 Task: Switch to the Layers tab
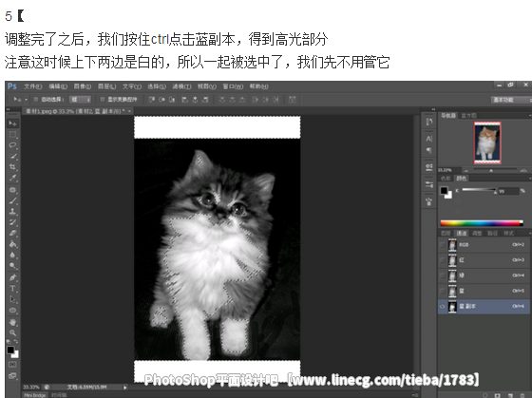[x=446, y=233]
